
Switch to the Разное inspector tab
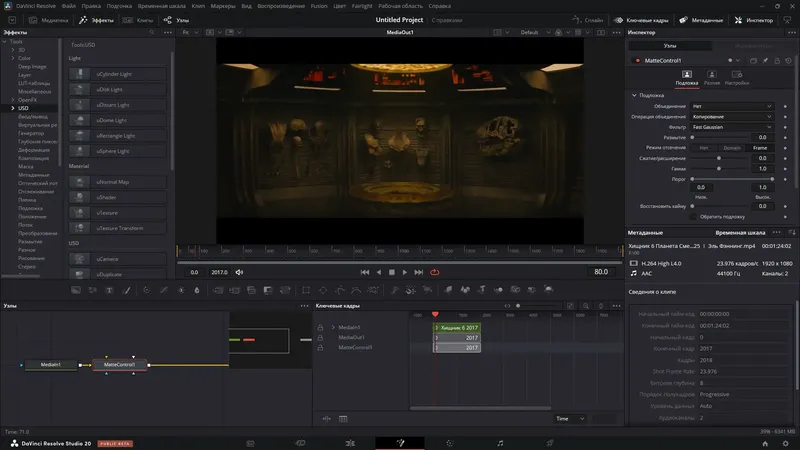pos(711,76)
